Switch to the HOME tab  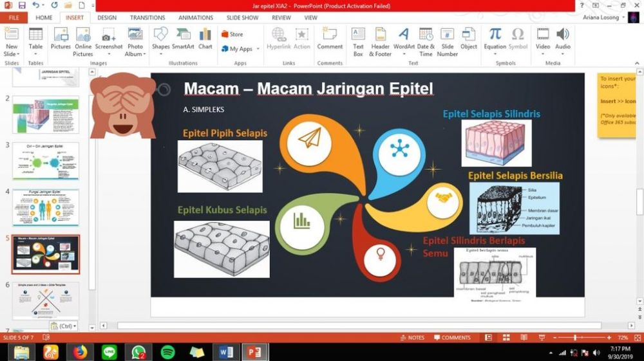click(44, 17)
